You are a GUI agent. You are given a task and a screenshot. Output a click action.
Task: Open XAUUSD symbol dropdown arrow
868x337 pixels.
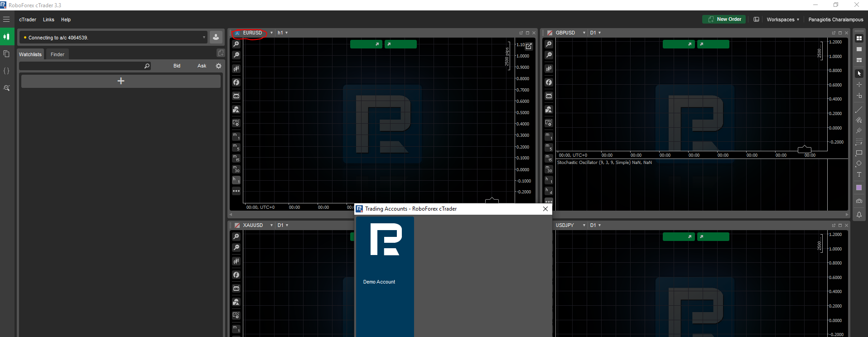(x=271, y=225)
